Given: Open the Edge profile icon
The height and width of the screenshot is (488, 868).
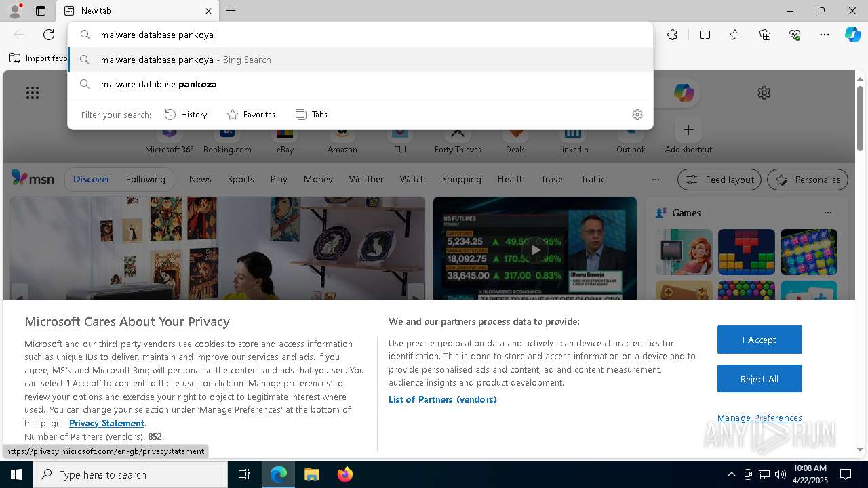Looking at the screenshot, I should pos(14,11).
